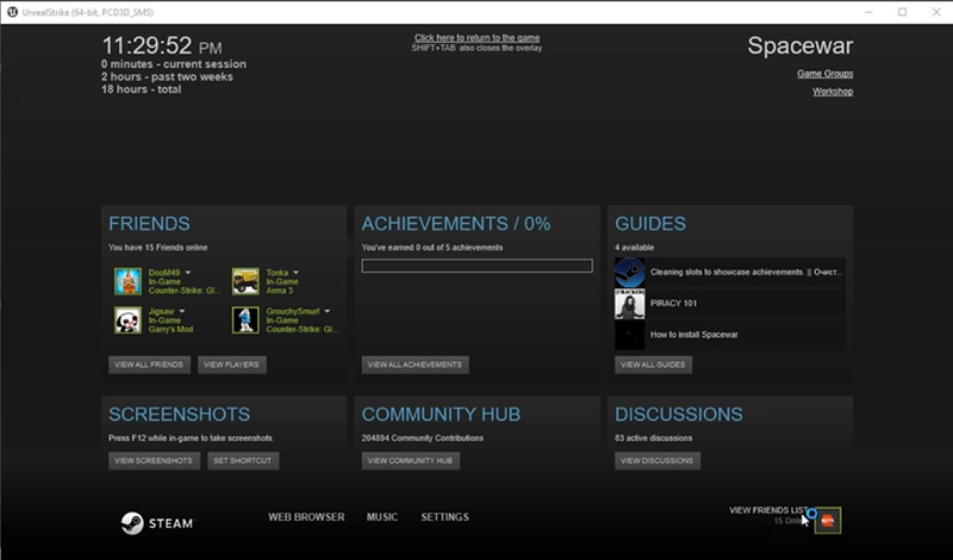The width and height of the screenshot is (953, 560).
Task: Select the 'How to install Spacewar' title
Action: (x=694, y=335)
